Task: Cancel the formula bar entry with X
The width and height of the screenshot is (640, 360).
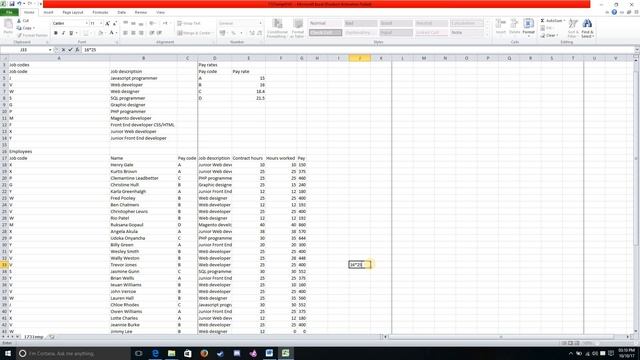Action: click(x=63, y=50)
